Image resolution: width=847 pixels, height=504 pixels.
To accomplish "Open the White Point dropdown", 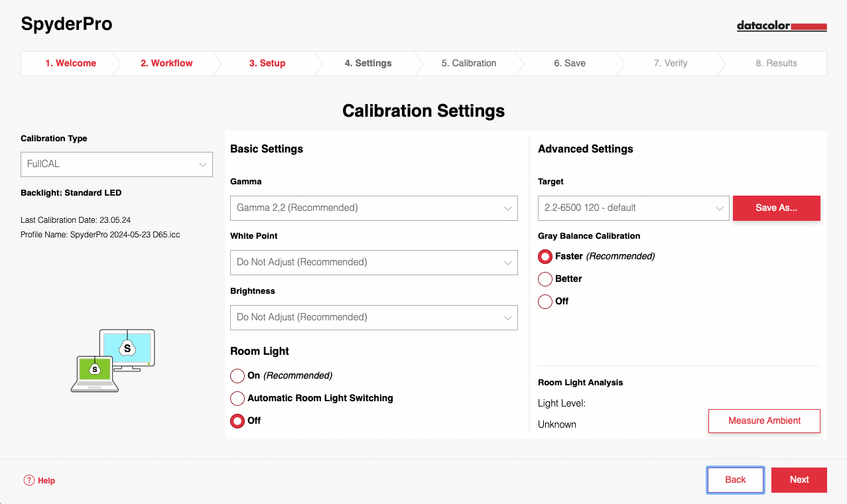I will pos(374,263).
